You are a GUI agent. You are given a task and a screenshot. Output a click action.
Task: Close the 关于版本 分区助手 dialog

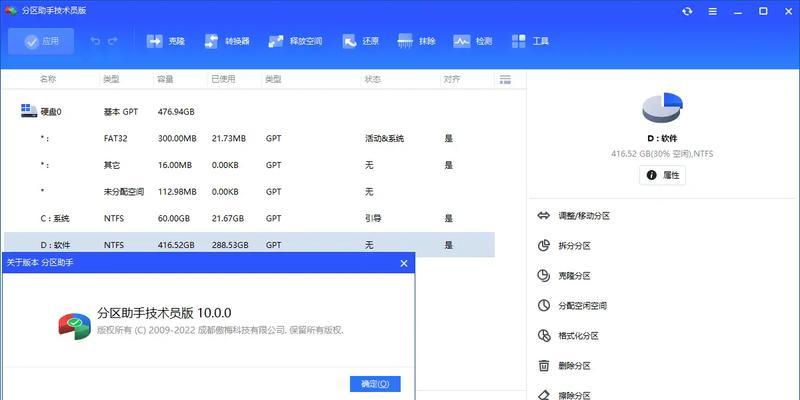(404, 263)
